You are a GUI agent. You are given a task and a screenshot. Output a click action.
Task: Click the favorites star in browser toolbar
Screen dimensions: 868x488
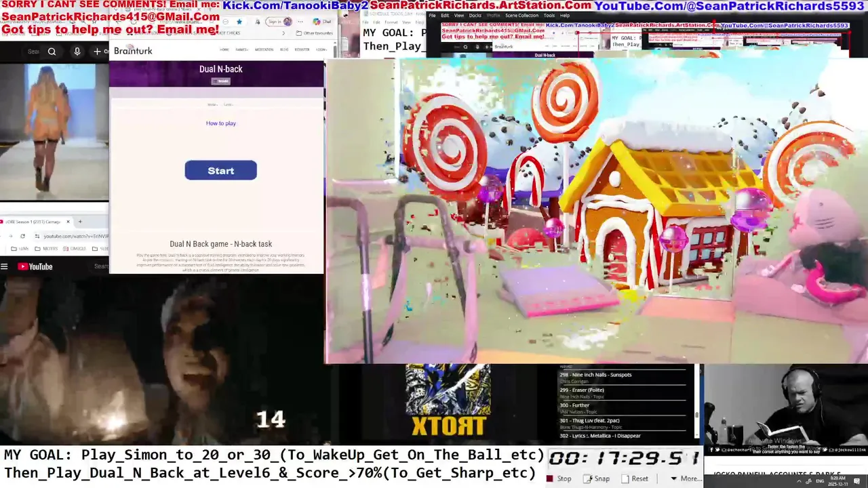tap(239, 22)
